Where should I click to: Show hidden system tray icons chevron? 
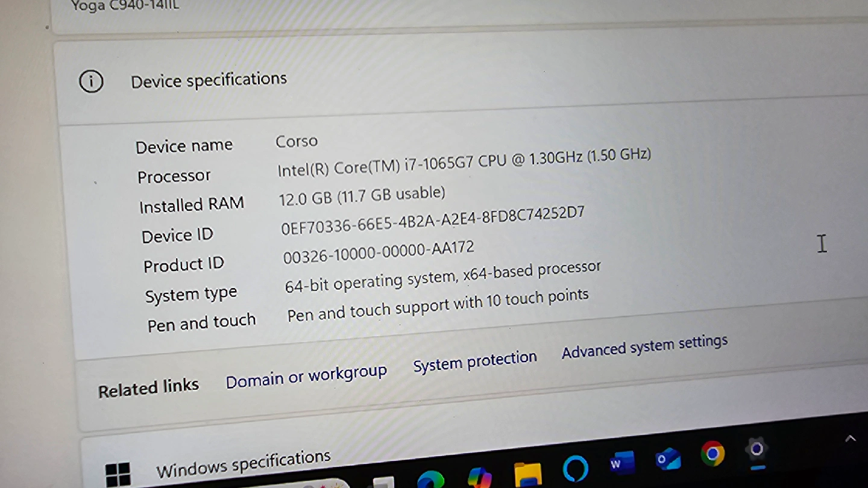850,439
